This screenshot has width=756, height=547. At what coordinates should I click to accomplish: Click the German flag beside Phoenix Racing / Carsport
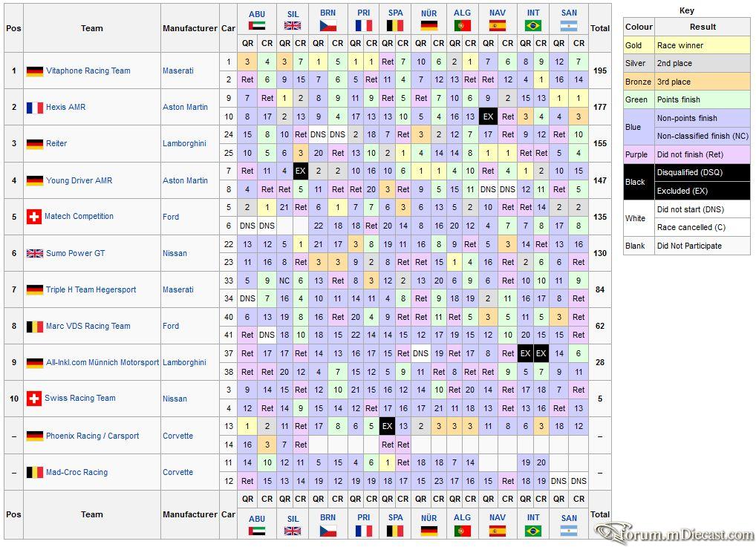tap(35, 436)
